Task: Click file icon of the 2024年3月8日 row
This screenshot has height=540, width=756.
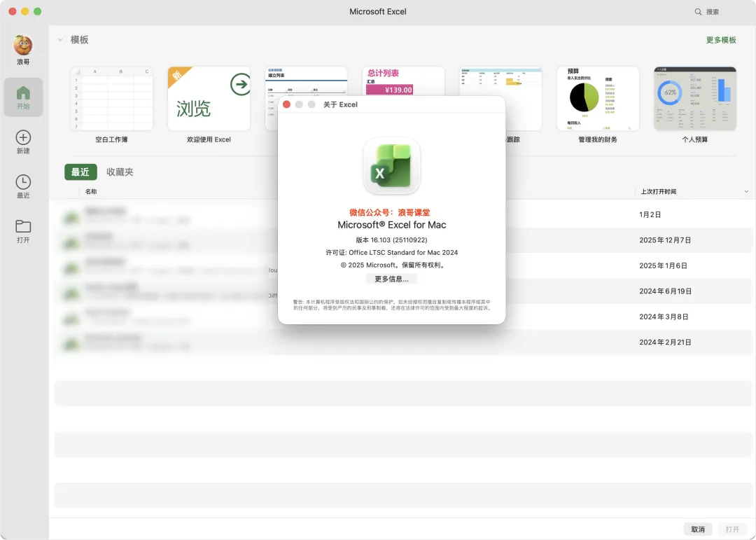Action: [71, 319]
